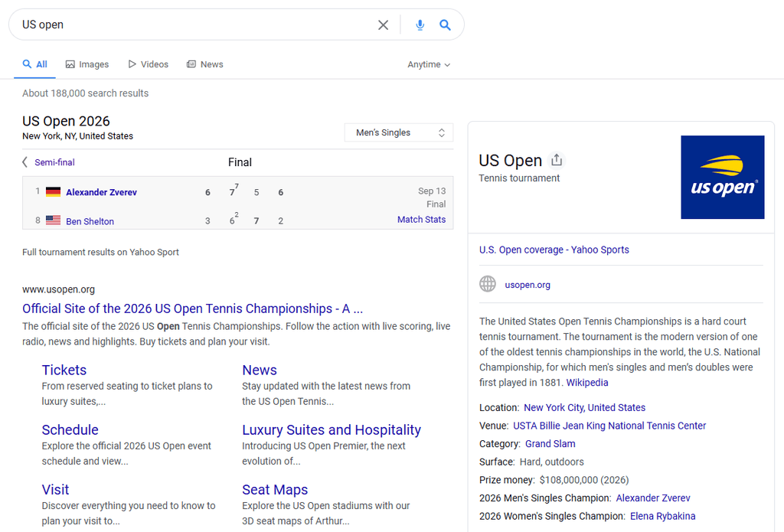Click the Germany flag by Alexander Zverev

[53, 191]
